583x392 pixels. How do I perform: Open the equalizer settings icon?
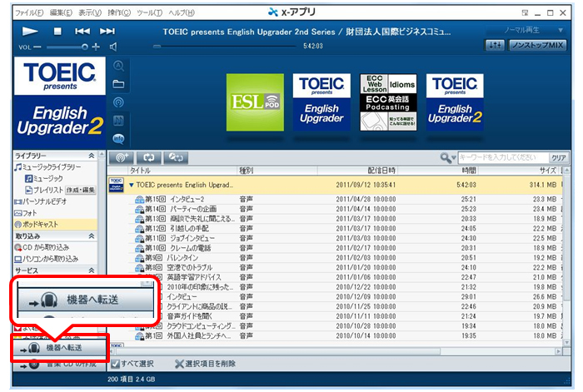tap(494, 45)
